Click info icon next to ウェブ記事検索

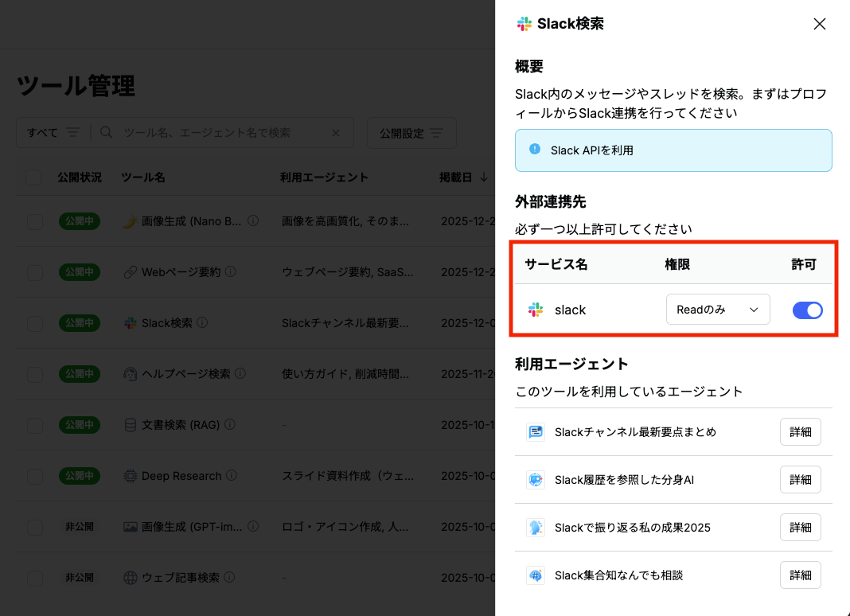[229, 578]
